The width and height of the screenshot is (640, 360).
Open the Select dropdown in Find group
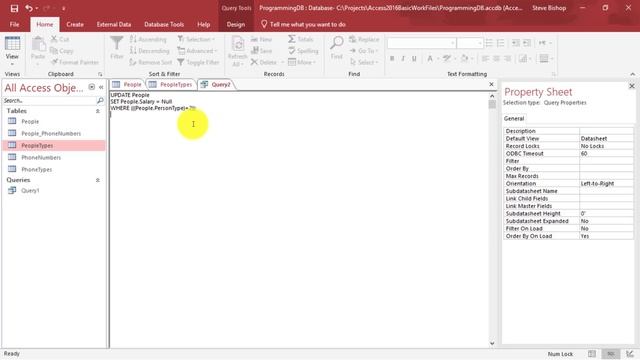(x=363, y=62)
